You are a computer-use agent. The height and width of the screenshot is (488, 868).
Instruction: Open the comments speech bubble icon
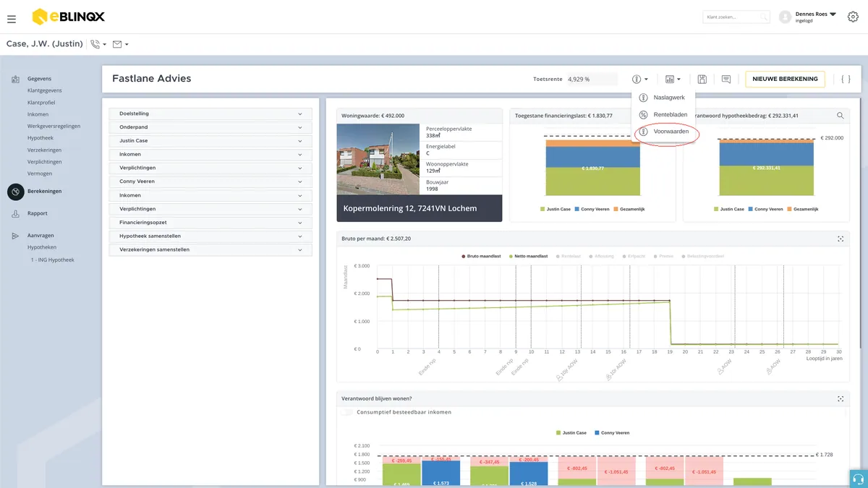726,79
